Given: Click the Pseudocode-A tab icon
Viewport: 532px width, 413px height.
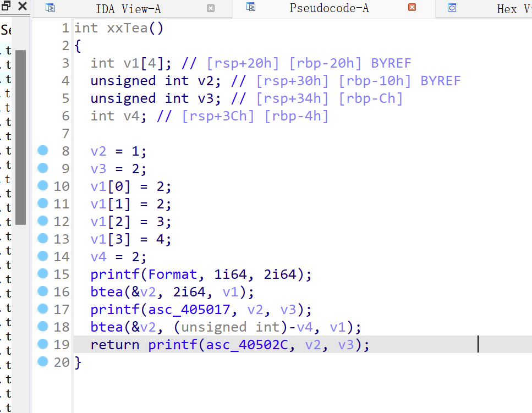Looking at the screenshot, I should click(251, 7).
